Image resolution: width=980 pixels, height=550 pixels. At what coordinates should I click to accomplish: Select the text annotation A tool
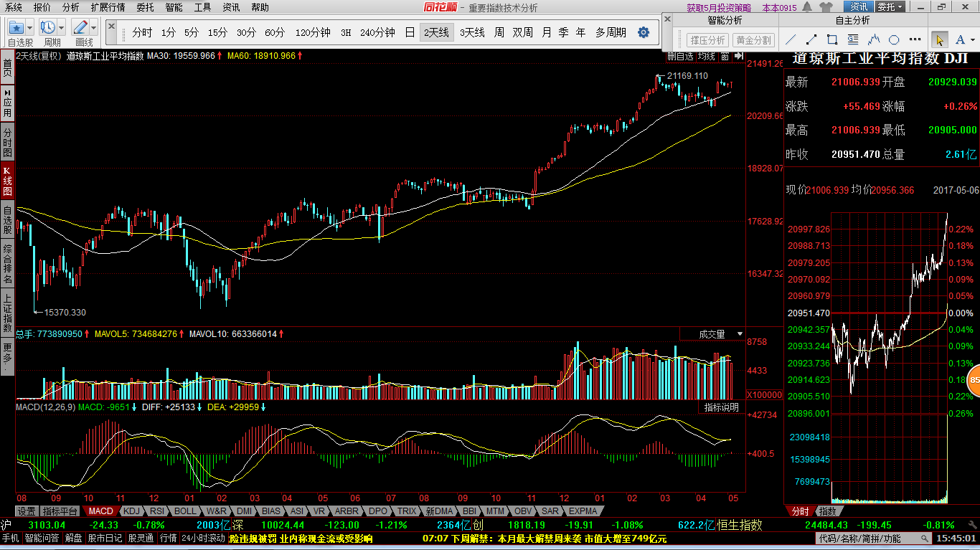click(x=959, y=39)
